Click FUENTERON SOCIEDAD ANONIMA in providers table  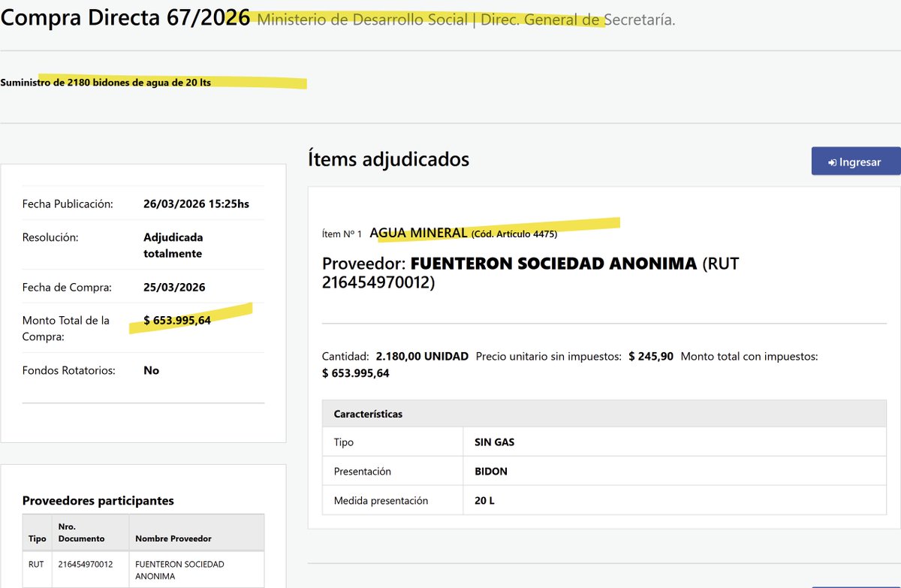coord(179,570)
